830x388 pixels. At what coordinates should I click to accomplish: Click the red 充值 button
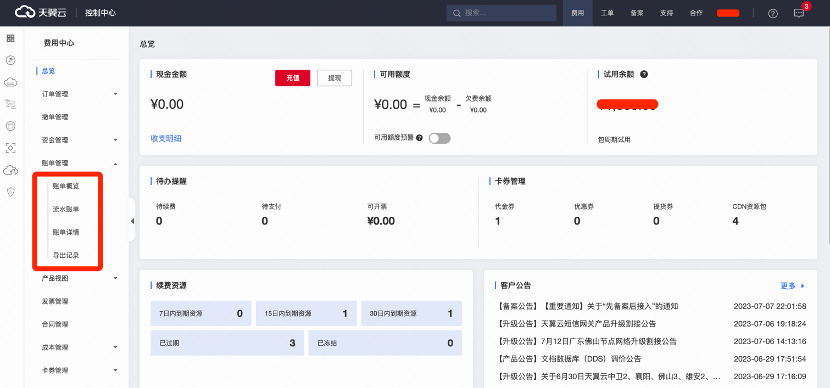tap(293, 78)
